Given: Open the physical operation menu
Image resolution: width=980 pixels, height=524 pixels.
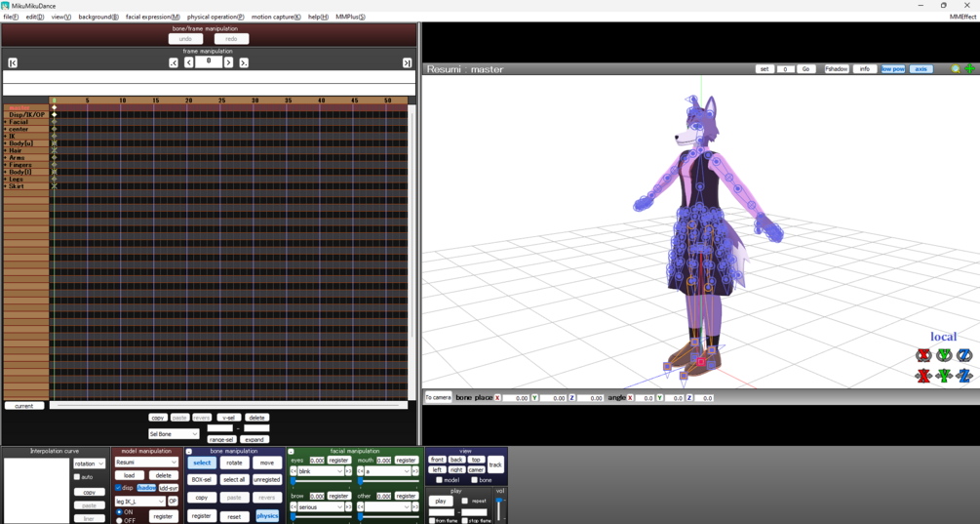Looking at the screenshot, I should click(x=215, y=17).
